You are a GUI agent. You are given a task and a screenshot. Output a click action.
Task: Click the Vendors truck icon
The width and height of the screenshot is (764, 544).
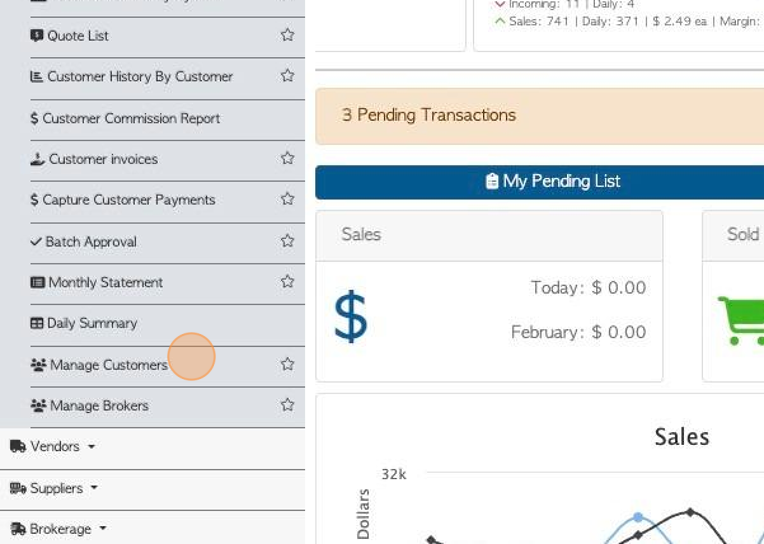point(18,446)
